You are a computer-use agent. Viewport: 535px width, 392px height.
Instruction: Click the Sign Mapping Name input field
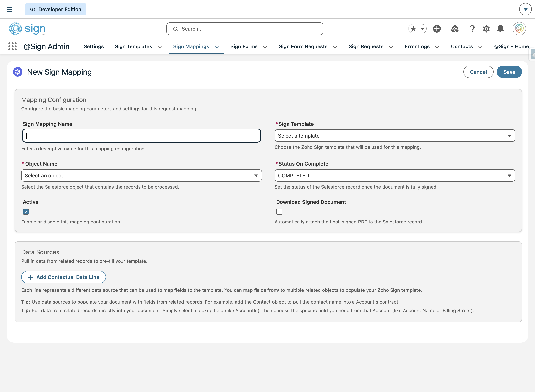pos(142,136)
